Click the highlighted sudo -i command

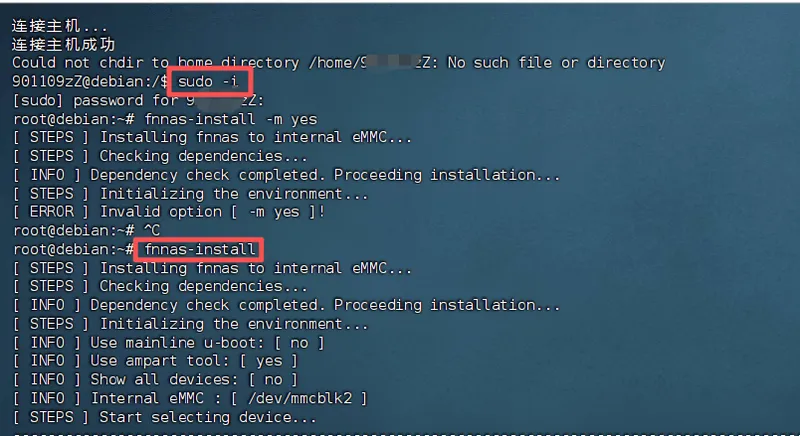(x=208, y=81)
